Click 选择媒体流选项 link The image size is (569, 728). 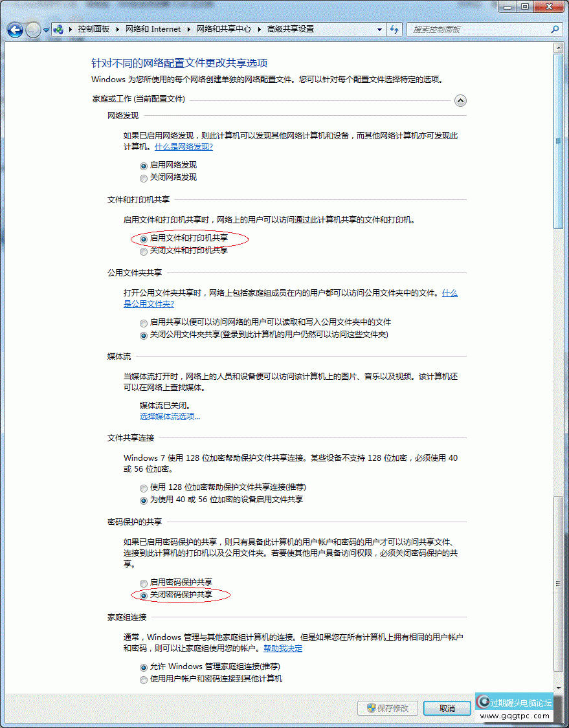(170, 416)
